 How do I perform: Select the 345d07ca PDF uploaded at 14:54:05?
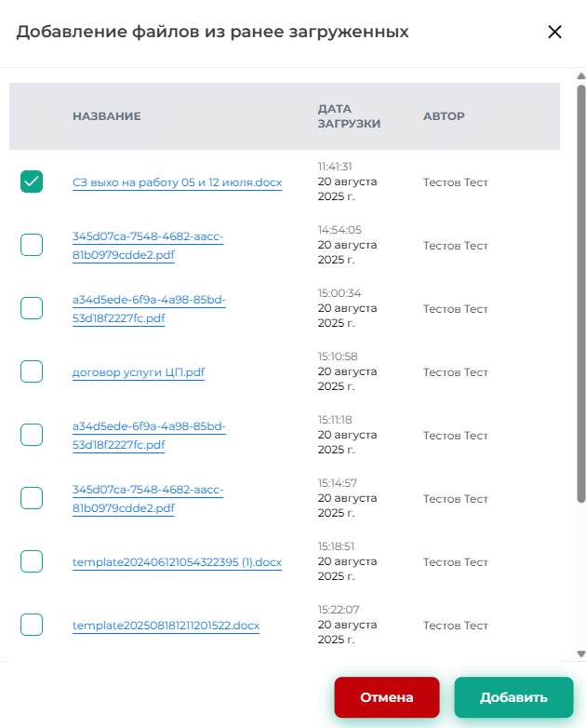click(x=32, y=245)
